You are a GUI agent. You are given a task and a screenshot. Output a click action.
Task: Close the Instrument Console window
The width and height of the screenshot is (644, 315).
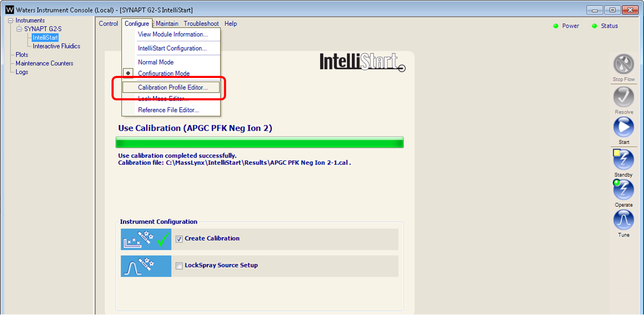630,10
